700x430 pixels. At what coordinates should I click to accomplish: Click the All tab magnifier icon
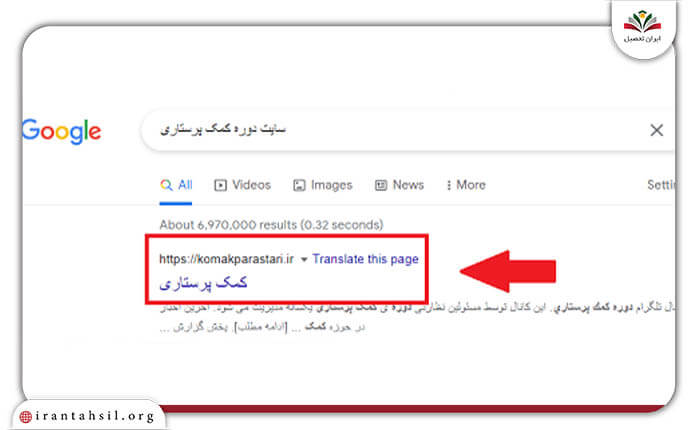(166, 185)
